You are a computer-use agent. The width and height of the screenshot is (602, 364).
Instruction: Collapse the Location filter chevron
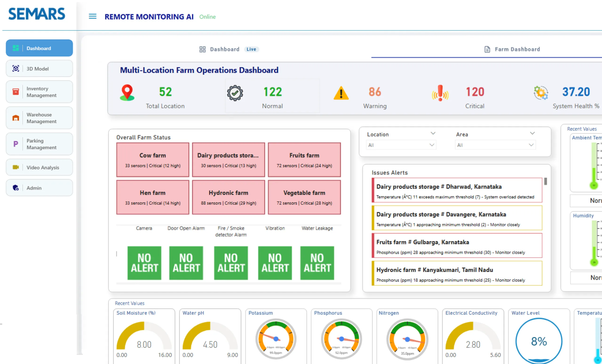click(433, 133)
